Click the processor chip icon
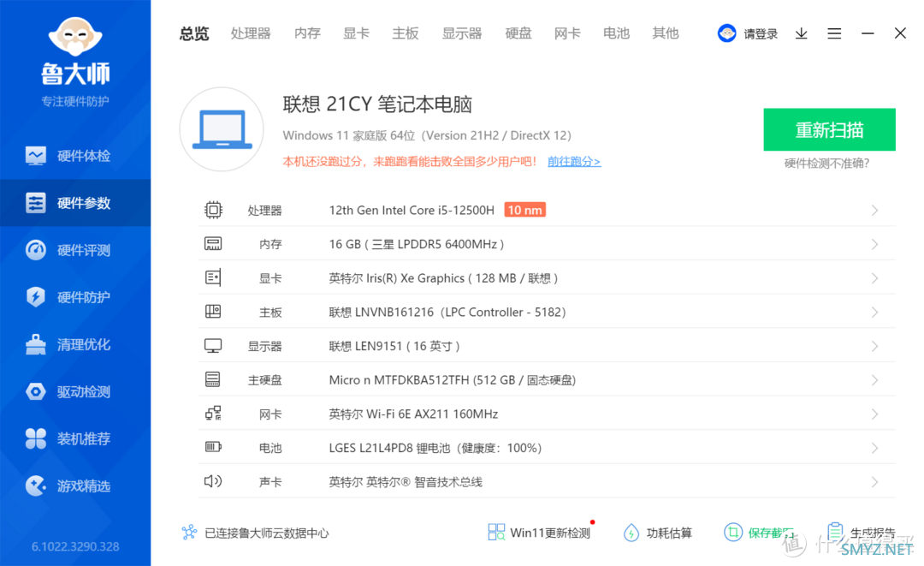Image resolution: width=924 pixels, height=566 pixels. click(x=213, y=210)
